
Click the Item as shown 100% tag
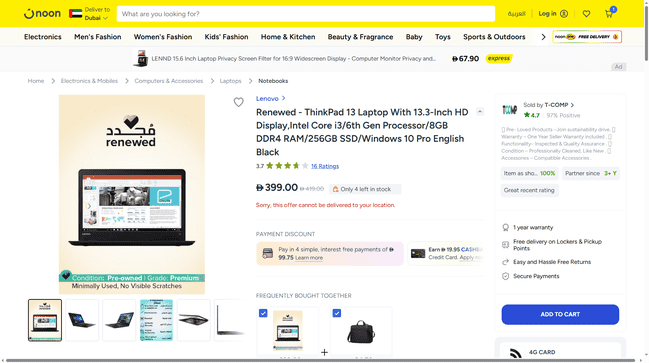pos(529,173)
